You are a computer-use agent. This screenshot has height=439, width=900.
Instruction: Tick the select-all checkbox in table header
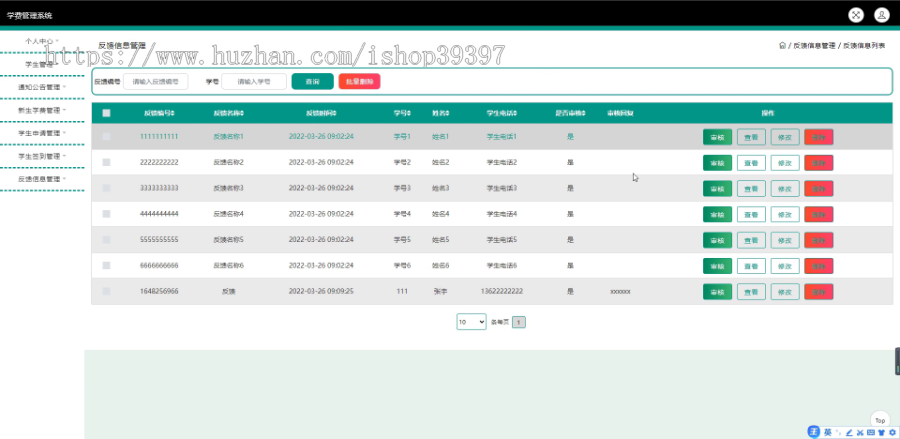coord(106,113)
